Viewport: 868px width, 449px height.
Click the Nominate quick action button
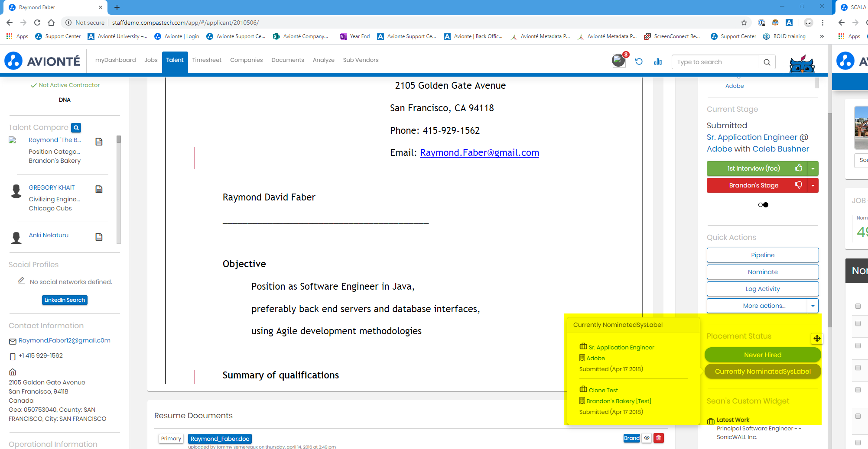762,272
